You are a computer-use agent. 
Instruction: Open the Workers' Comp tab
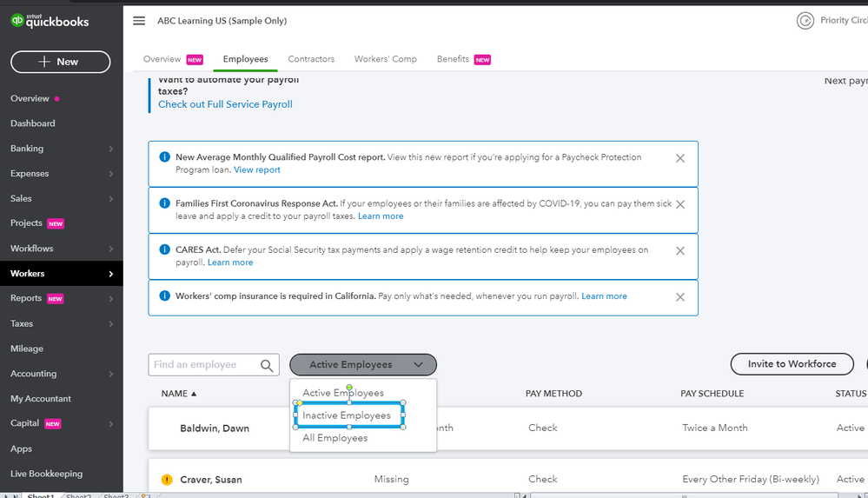pyautogui.click(x=385, y=59)
